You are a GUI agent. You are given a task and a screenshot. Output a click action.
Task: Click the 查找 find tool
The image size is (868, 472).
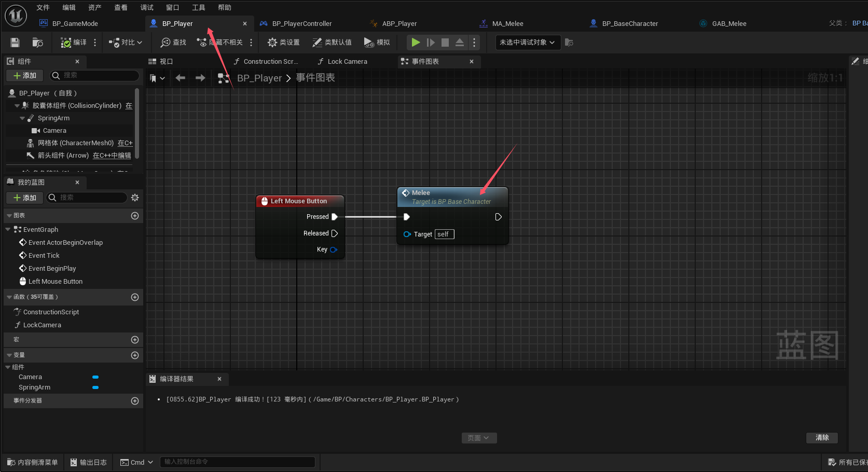click(173, 43)
